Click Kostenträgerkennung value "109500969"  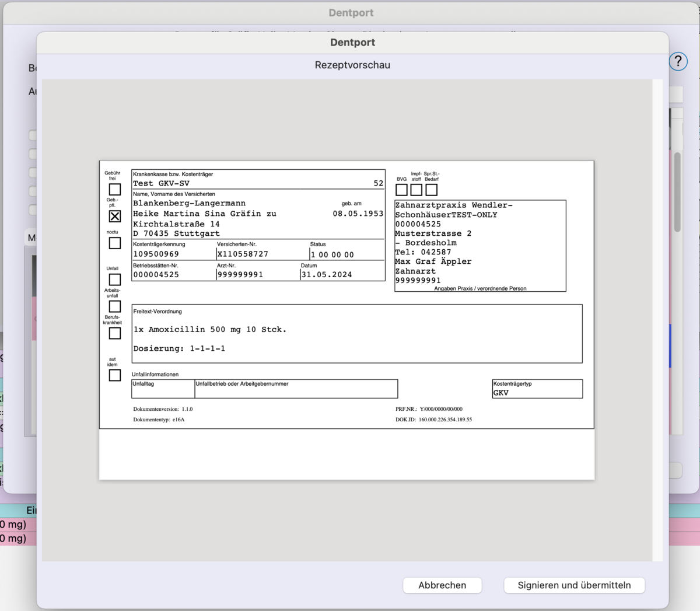point(156,254)
